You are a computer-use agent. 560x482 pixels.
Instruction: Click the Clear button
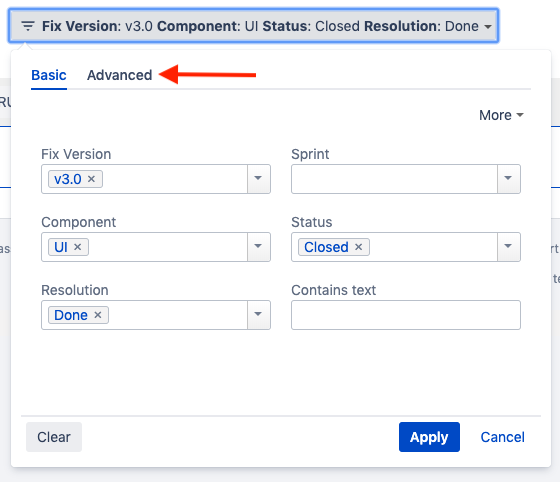coord(54,437)
